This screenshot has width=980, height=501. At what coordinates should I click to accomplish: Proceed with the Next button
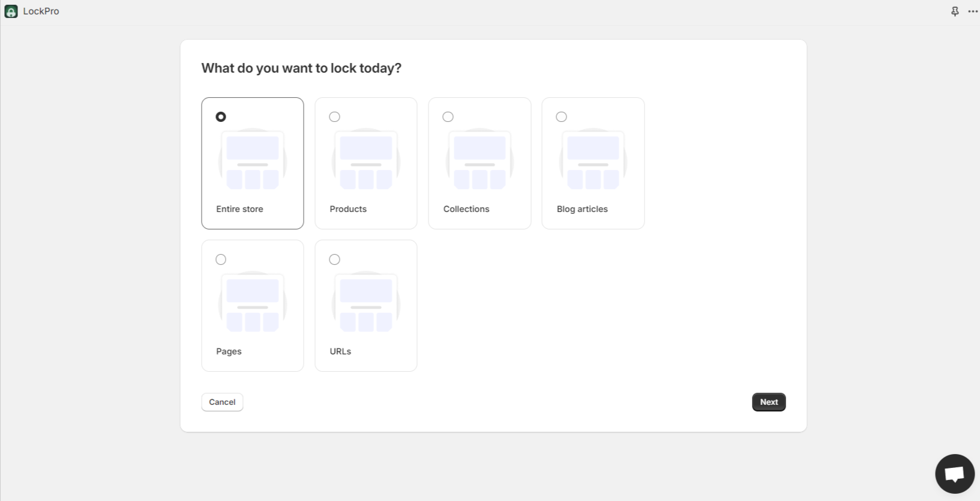point(768,402)
